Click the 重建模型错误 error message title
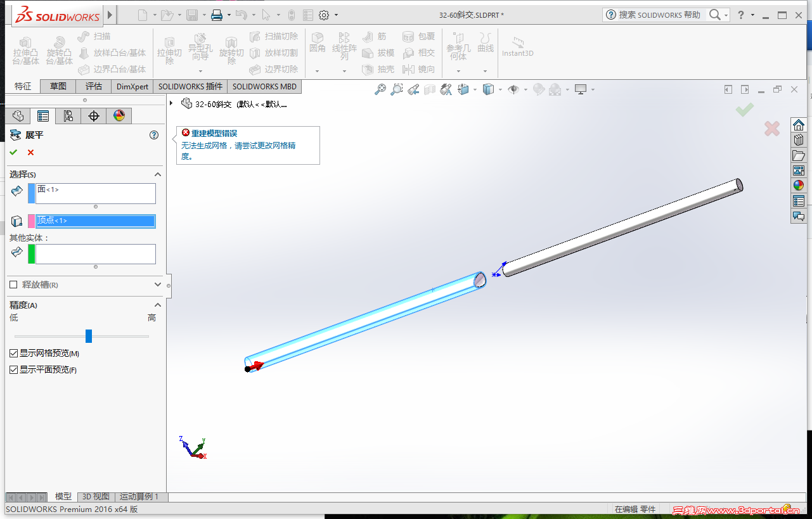The height and width of the screenshot is (519, 812). (x=214, y=133)
